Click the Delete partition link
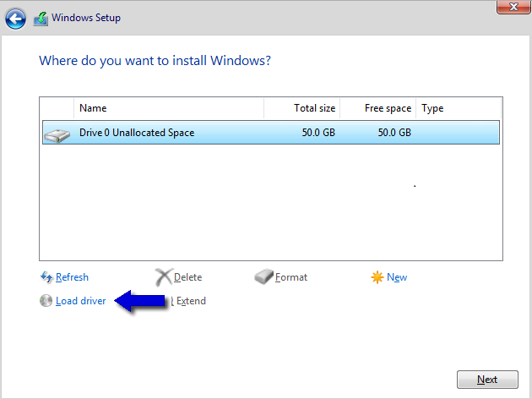This screenshot has height=399, width=532. [x=187, y=277]
